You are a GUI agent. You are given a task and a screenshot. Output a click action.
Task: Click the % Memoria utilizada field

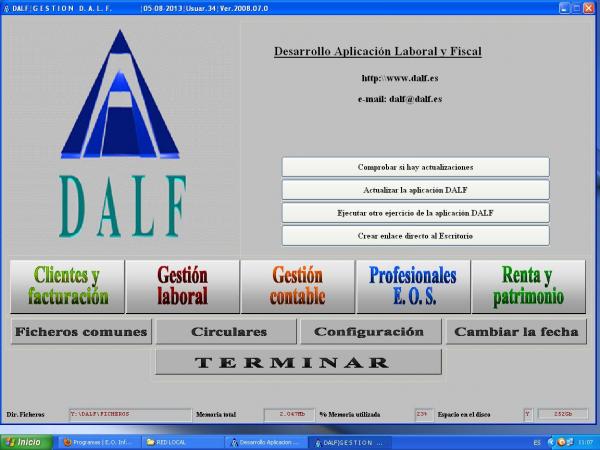click(424, 415)
